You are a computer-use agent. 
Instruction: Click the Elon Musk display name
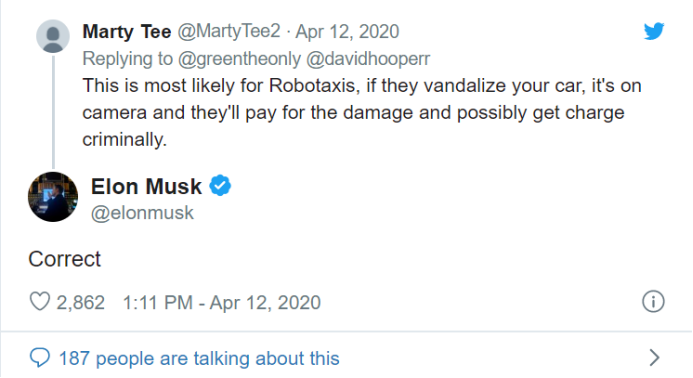tap(146, 186)
